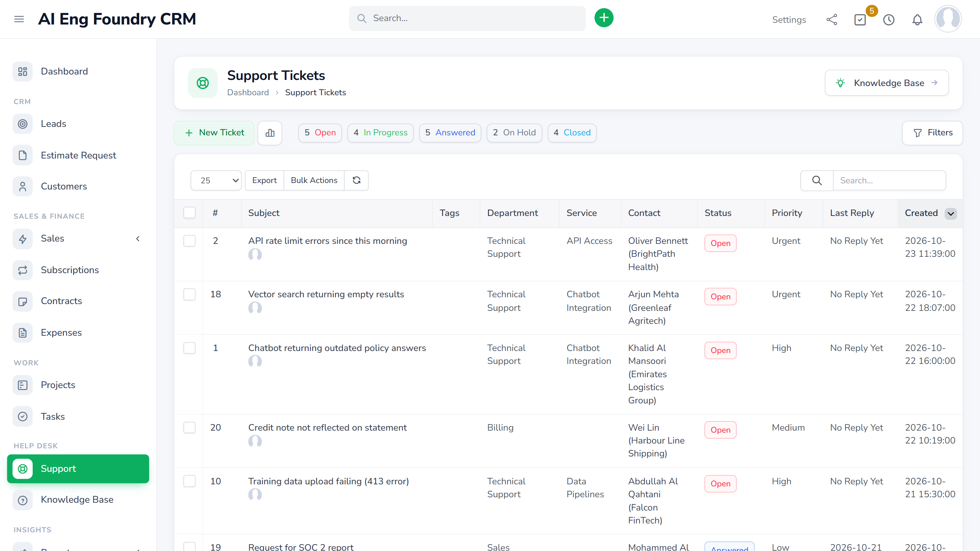Open the user profile avatar
The height and width of the screenshot is (551, 980).
(948, 19)
